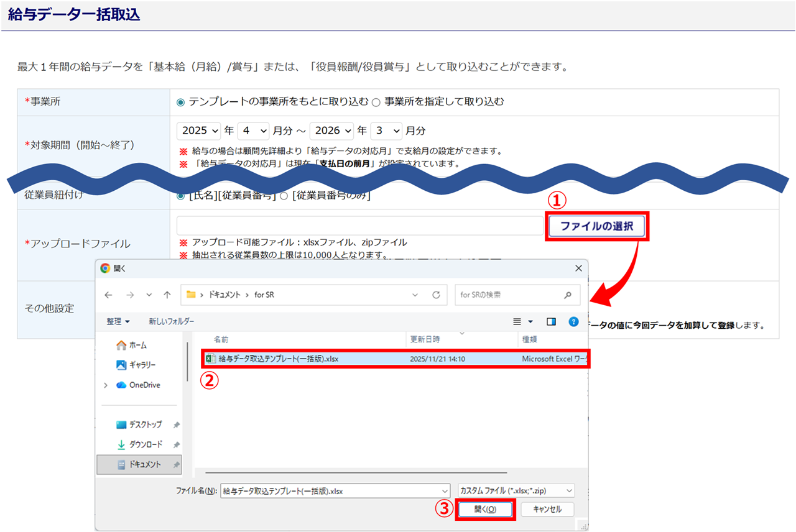Refresh the for SR folder view
The image size is (796, 532).
pos(436,295)
